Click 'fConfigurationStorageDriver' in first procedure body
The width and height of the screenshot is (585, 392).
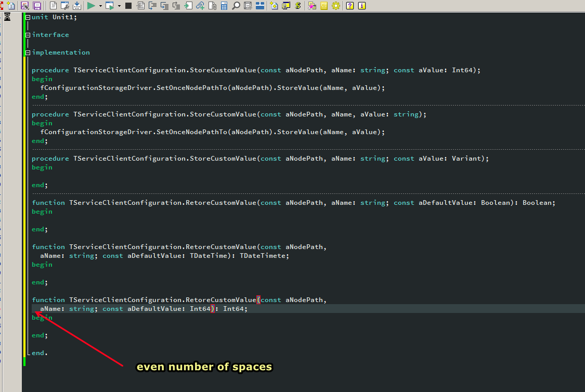tap(96, 88)
